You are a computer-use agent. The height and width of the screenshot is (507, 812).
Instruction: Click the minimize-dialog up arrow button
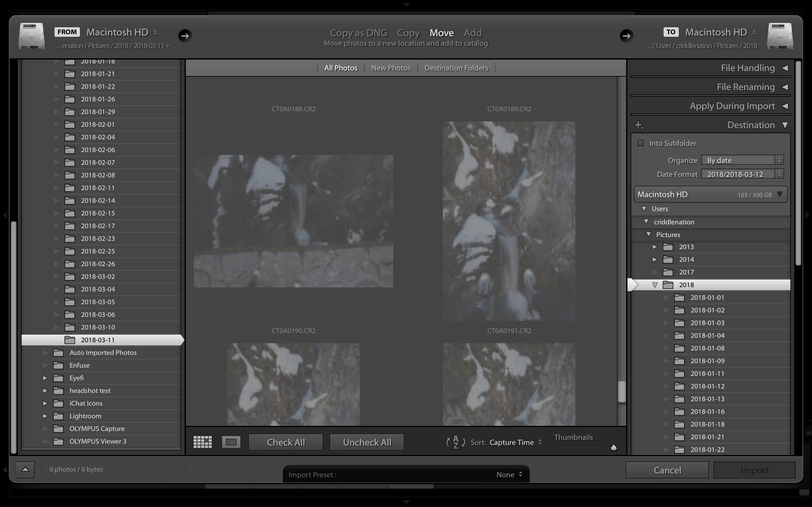pos(25,469)
